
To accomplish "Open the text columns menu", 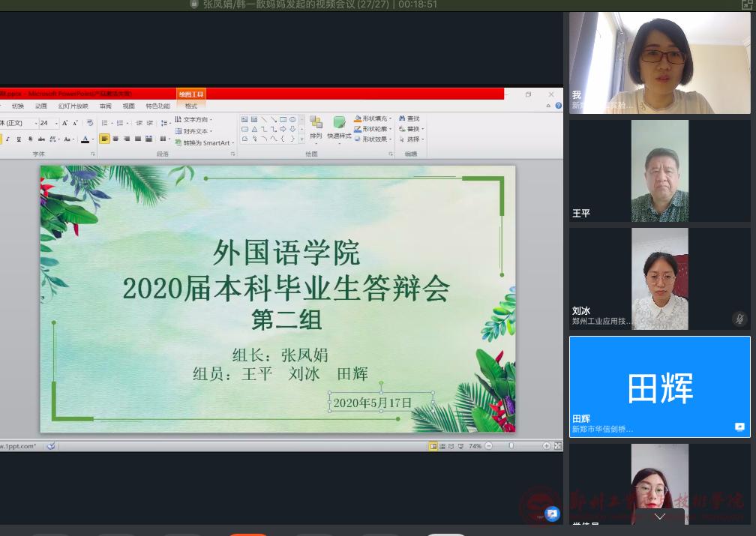I will tap(164, 139).
